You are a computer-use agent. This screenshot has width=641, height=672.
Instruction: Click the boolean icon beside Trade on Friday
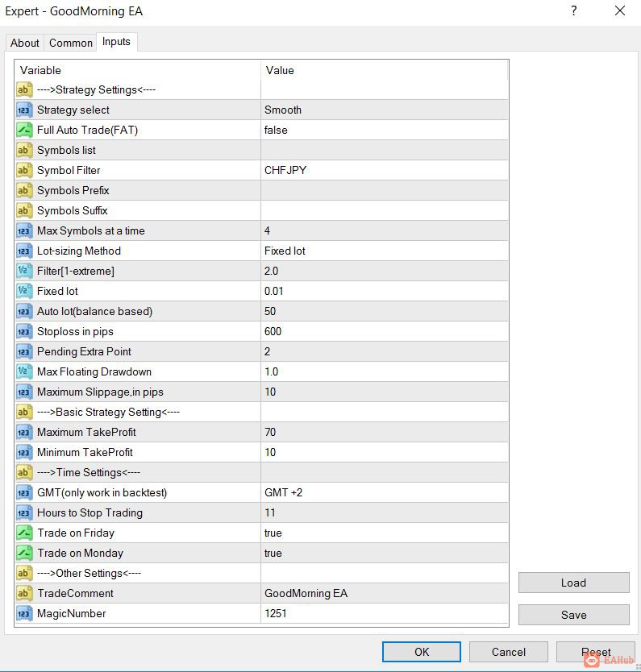pyautogui.click(x=24, y=533)
